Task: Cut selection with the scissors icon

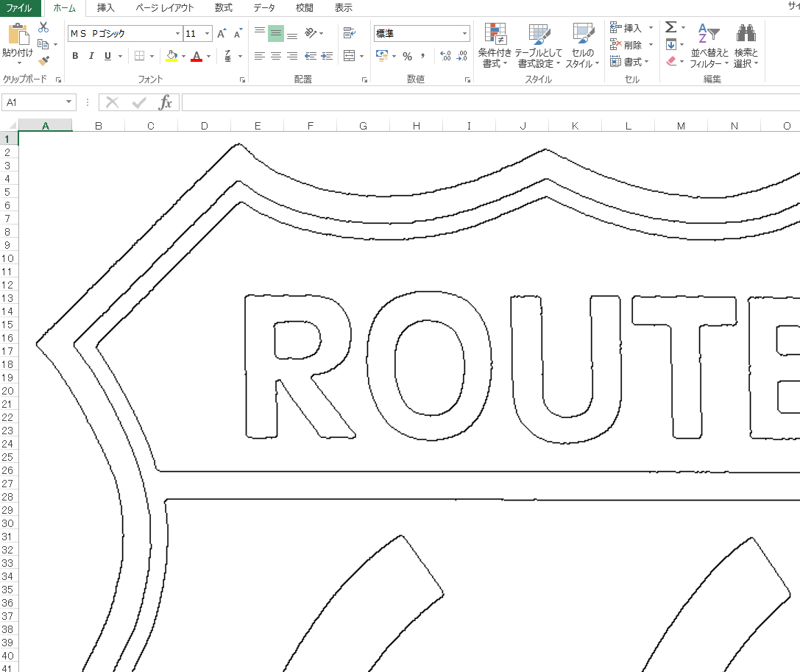Action: 43,27
